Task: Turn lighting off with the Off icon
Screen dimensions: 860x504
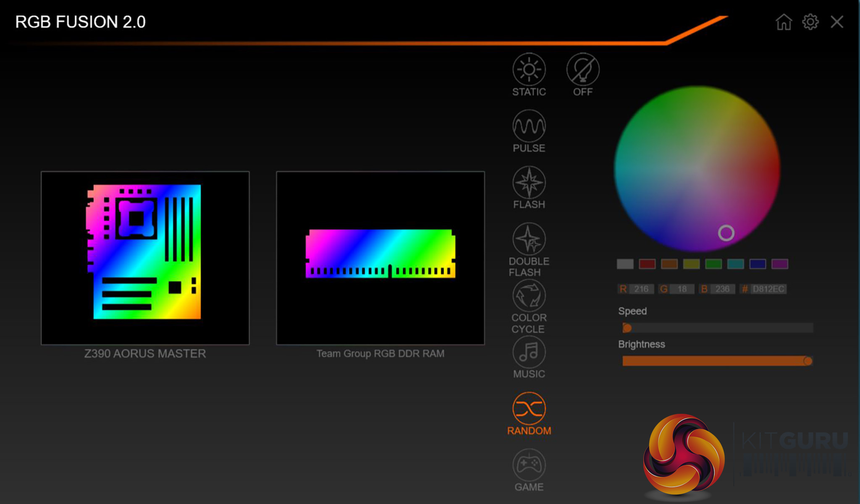Action: pos(582,70)
